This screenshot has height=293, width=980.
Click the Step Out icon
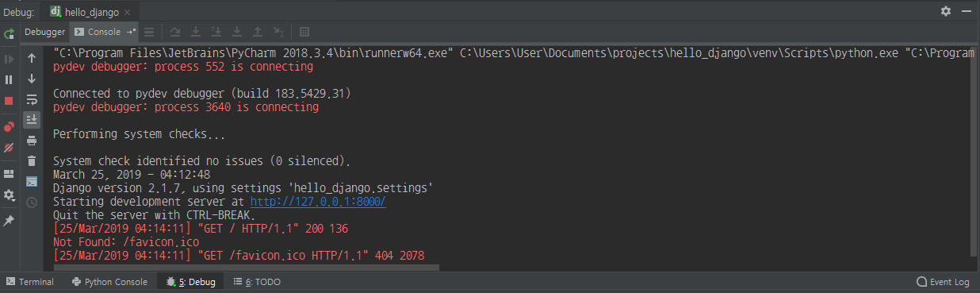pos(258,32)
